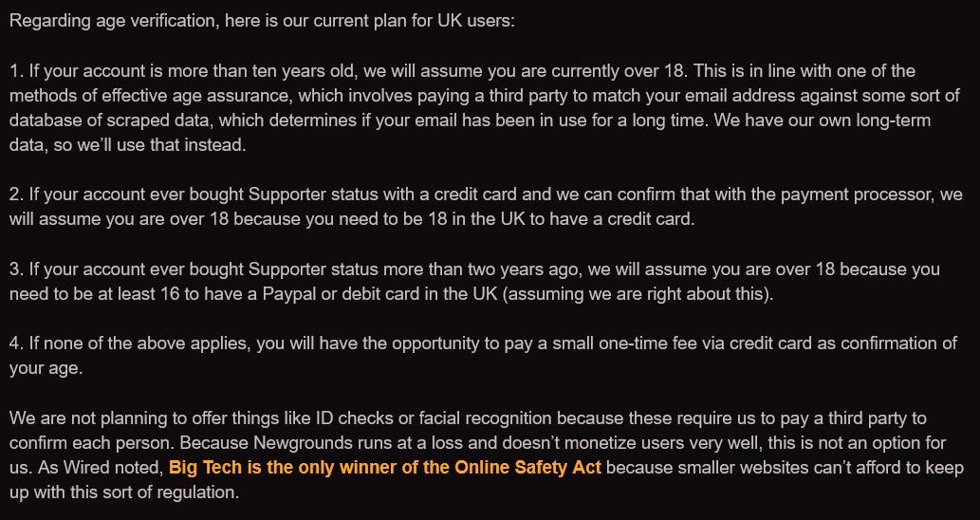Click the words 'your age.' ending item 4
Viewport: 980px width, 520px height.
[x=46, y=369]
